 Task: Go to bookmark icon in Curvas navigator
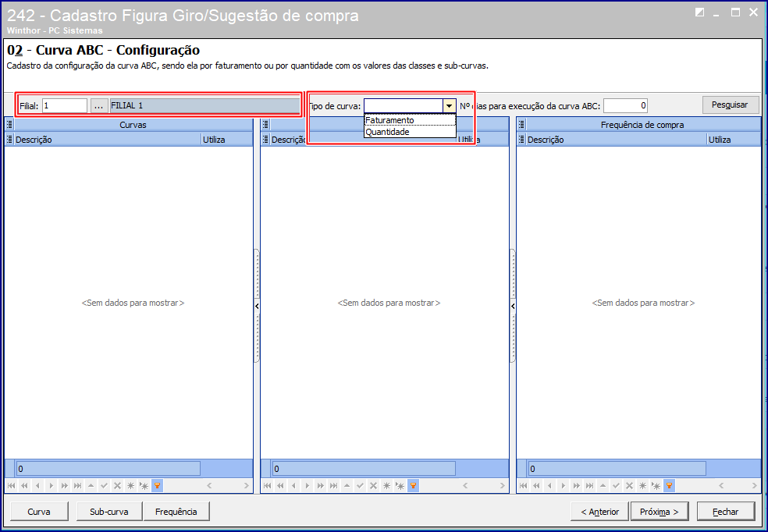144,485
